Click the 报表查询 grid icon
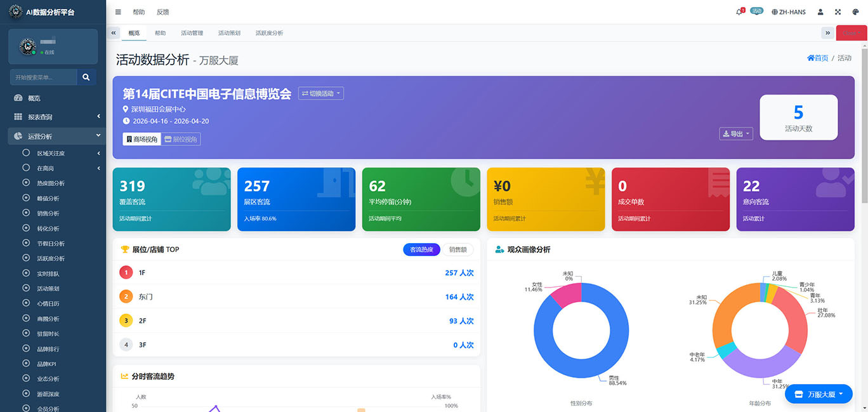This screenshot has height=412, width=868. click(18, 117)
